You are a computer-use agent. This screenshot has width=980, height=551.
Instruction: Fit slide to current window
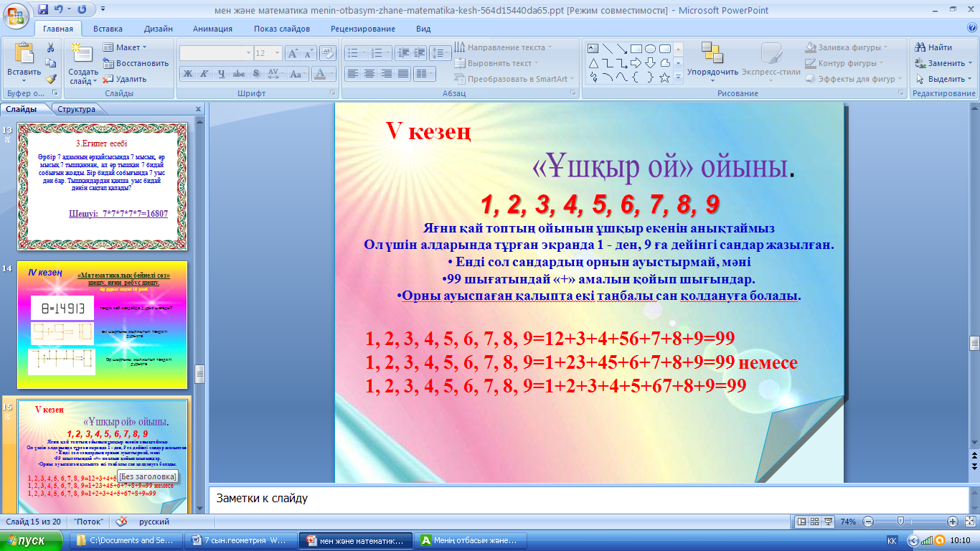969,522
